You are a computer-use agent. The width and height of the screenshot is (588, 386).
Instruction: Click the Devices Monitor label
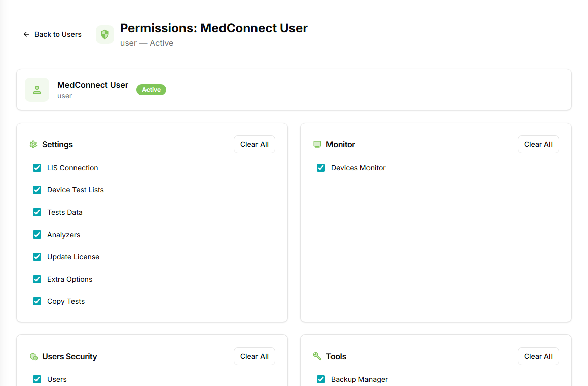click(x=358, y=168)
